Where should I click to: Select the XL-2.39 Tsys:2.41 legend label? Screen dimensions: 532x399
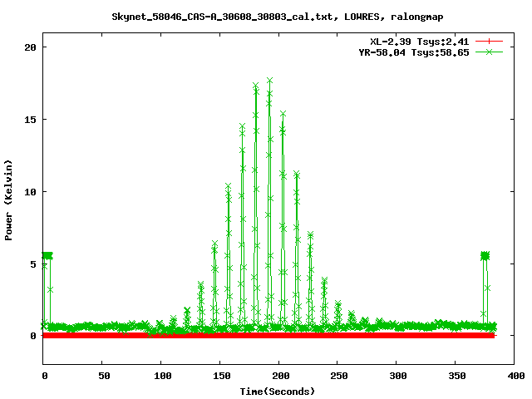point(419,42)
